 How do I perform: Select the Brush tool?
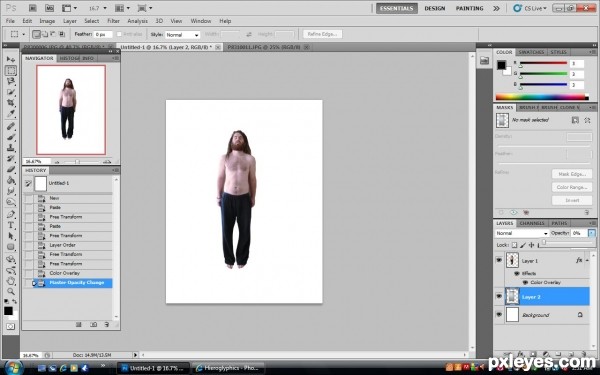(11, 137)
